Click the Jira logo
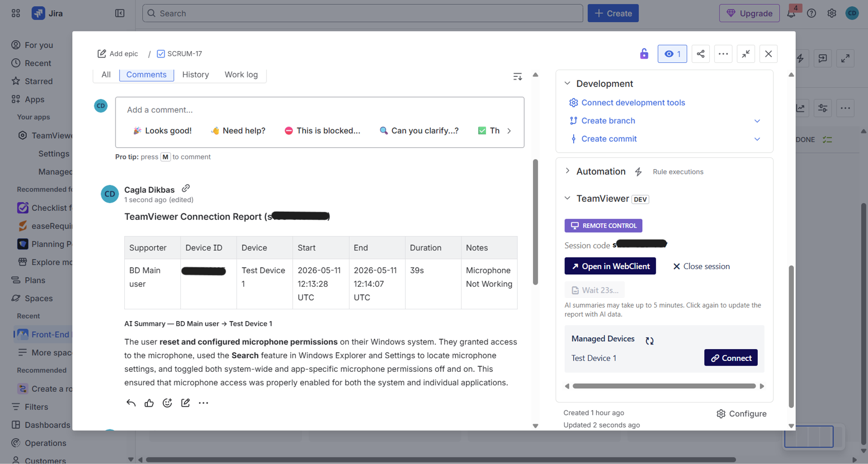Viewport: 868px width, 464px height. (x=47, y=13)
